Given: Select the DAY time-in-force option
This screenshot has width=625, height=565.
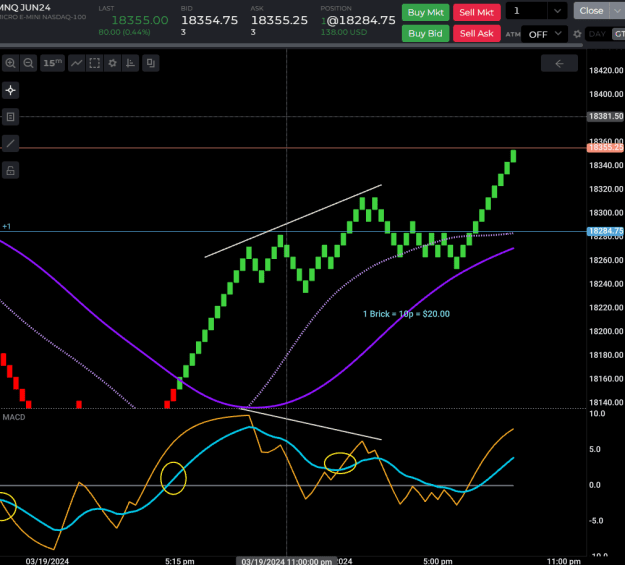Looking at the screenshot, I should pyautogui.click(x=597, y=34).
